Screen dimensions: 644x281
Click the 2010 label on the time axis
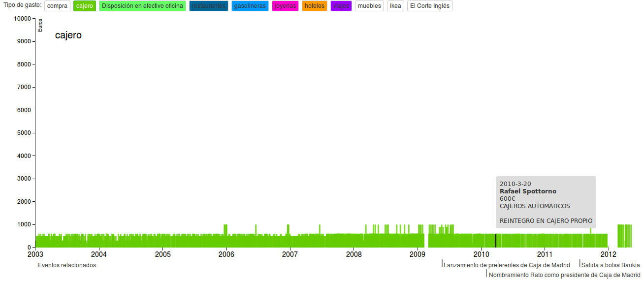(x=481, y=254)
